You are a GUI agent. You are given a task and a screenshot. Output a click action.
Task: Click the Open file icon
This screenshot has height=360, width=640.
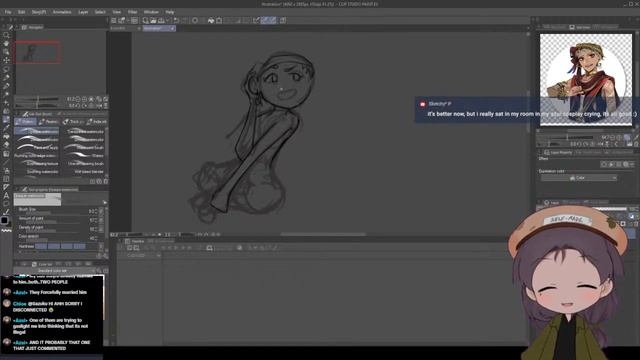(153, 20)
